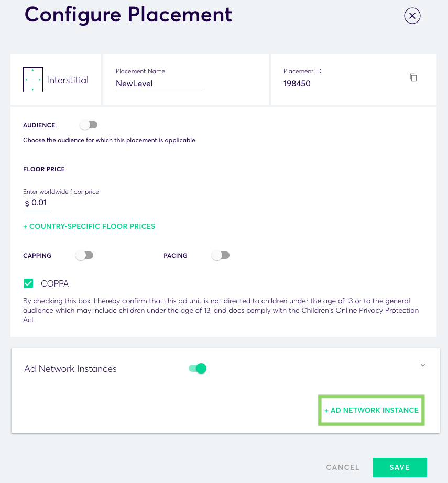Image resolution: width=448 pixels, height=483 pixels.
Task: Edit the Placement Name field
Action: tap(159, 84)
